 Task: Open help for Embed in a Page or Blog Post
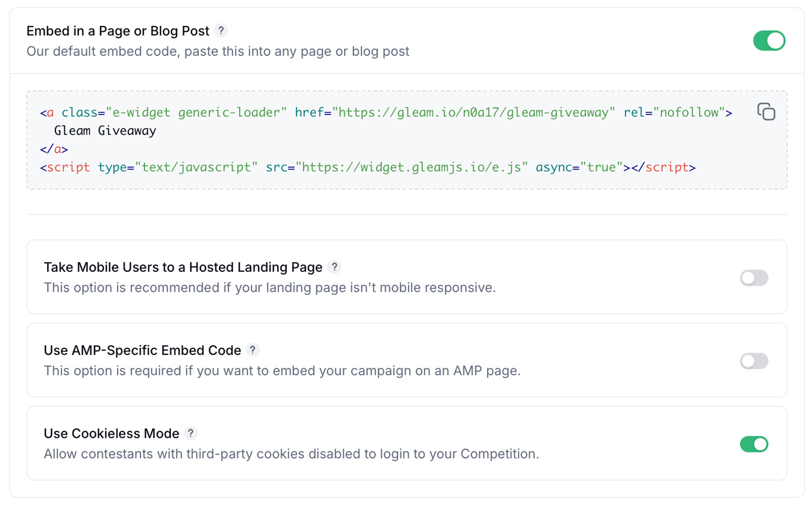tap(221, 30)
